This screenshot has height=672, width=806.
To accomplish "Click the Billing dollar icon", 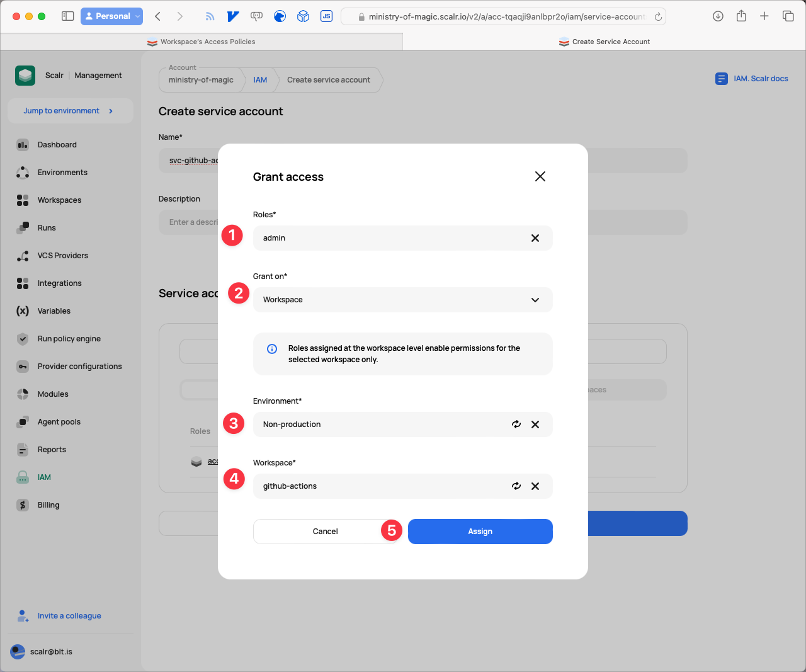I will pos(23,505).
